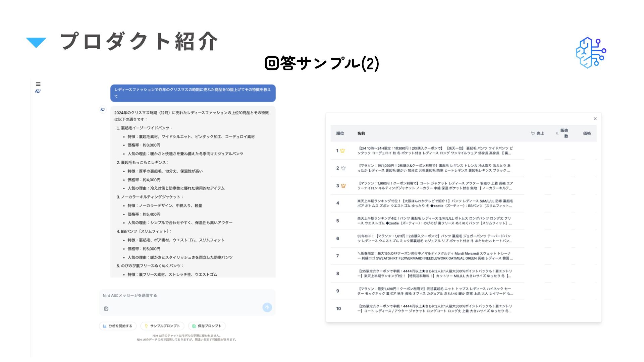The width and height of the screenshot is (644, 362).
Task: Click the 名前 column header
Action: (x=361, y=133)
